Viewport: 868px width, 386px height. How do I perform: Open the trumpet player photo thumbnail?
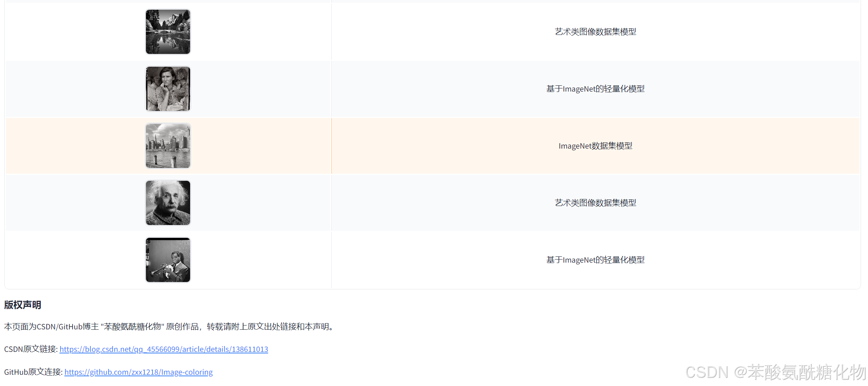[x=168, y=260]
